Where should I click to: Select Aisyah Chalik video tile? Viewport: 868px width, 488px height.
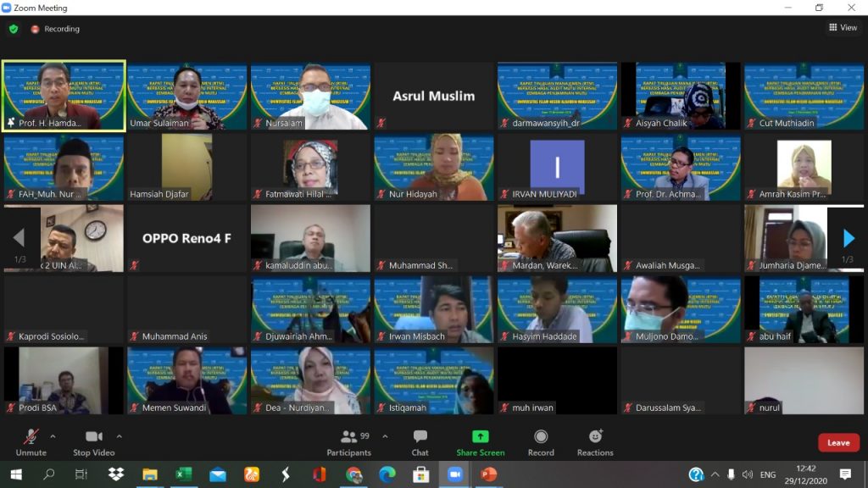[681, 96]
